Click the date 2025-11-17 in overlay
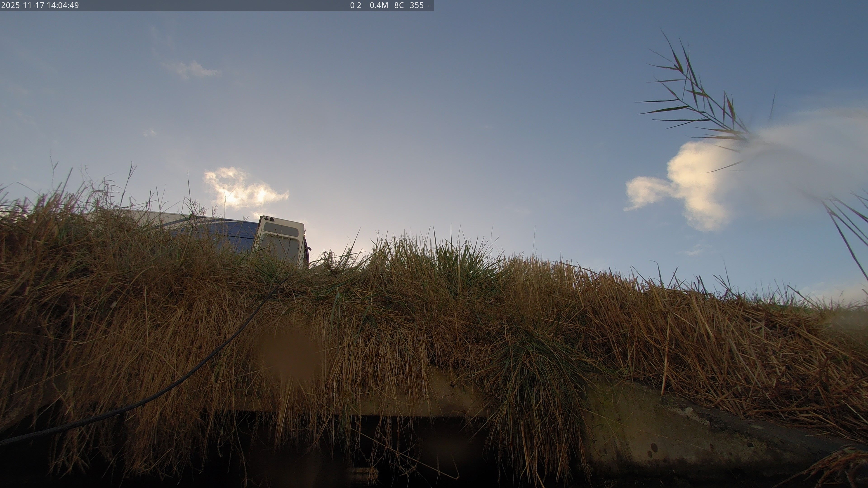Screen dimensions: 868x488 tap(23, 5)
